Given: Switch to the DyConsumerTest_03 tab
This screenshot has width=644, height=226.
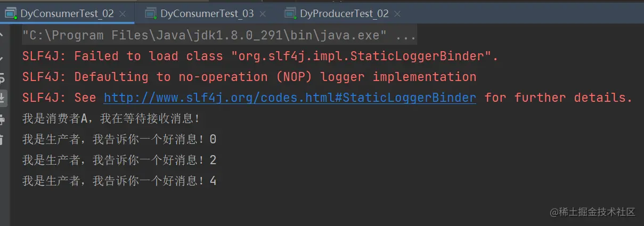Looking at the screenshot, I should click(207, 14).
